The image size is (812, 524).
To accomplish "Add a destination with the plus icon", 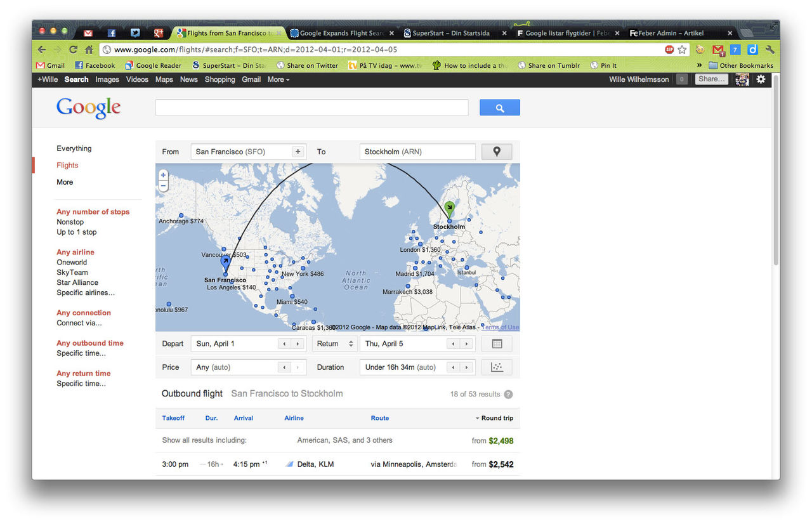I will (x=298, y=151).
